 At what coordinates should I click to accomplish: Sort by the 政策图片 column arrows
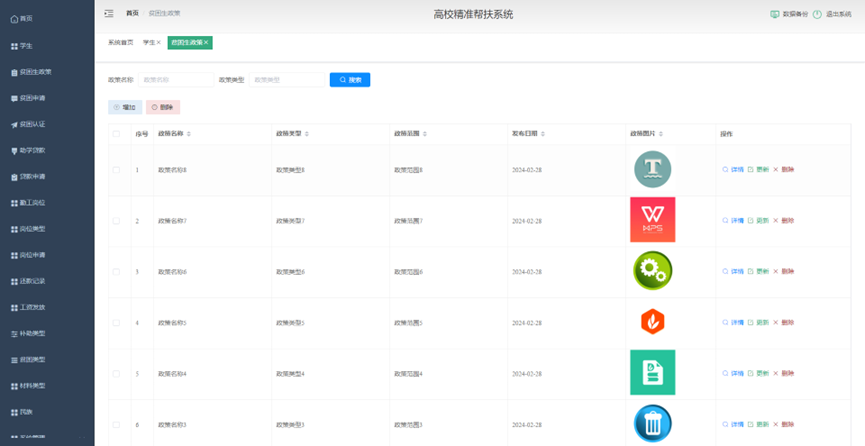click(661, 134)
